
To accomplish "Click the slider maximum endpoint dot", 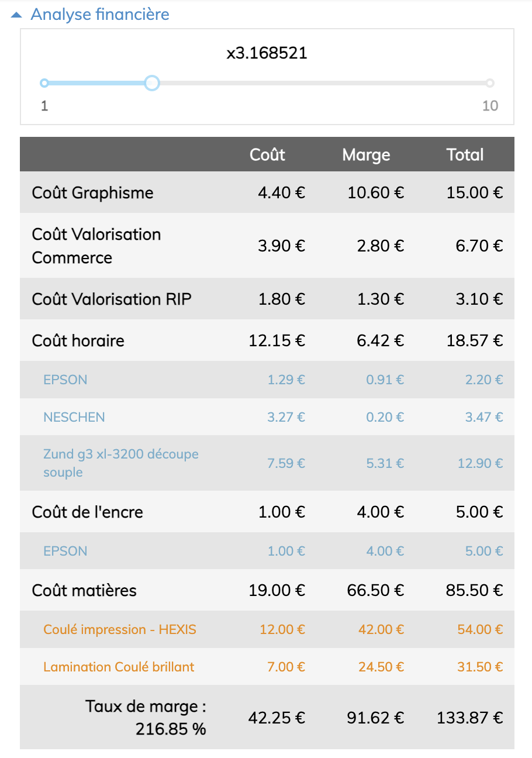I will 490,83.
